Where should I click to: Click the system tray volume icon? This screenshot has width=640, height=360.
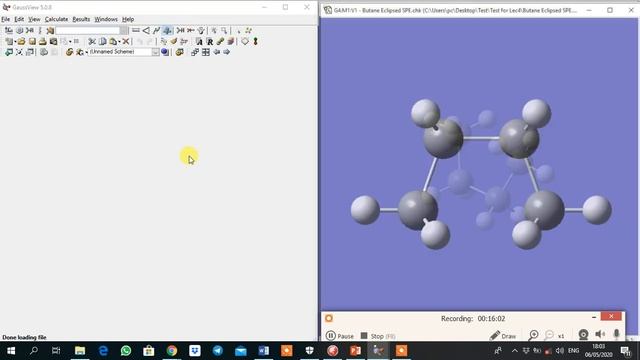point(560,351)
